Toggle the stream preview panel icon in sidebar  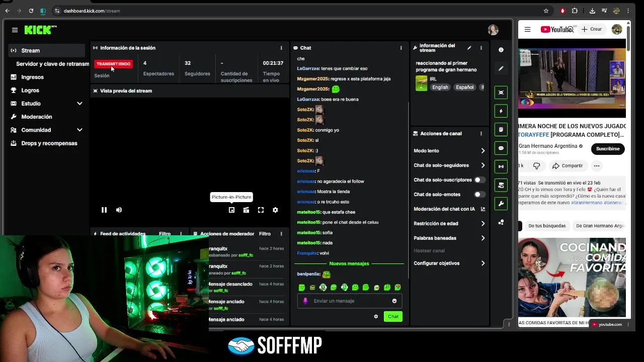[501, 93]
